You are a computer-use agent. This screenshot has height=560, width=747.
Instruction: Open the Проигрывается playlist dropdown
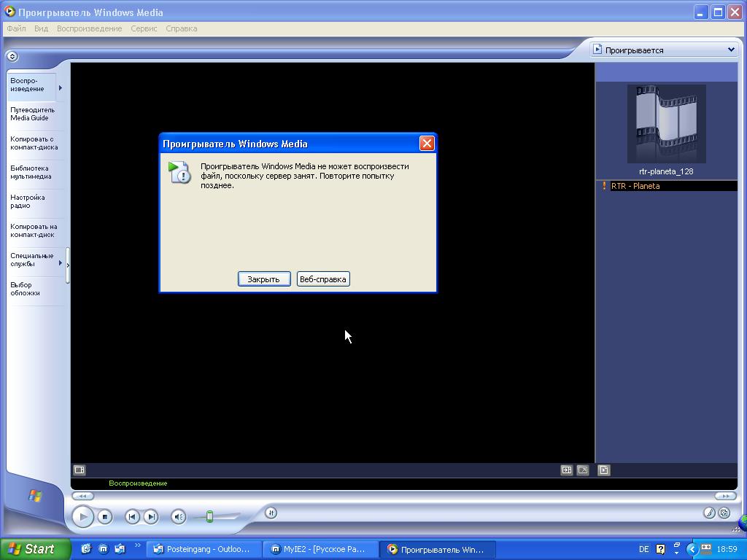tap(664, 50)
